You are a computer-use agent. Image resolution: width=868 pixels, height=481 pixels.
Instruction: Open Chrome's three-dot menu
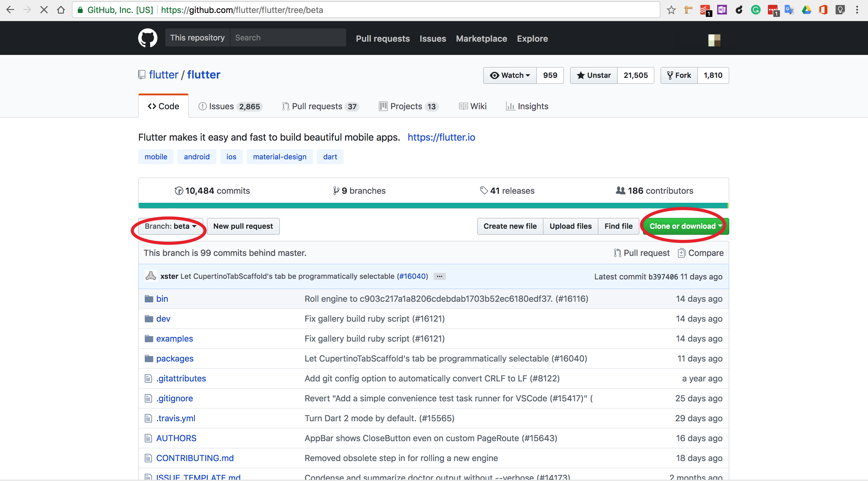pos(857,10)
